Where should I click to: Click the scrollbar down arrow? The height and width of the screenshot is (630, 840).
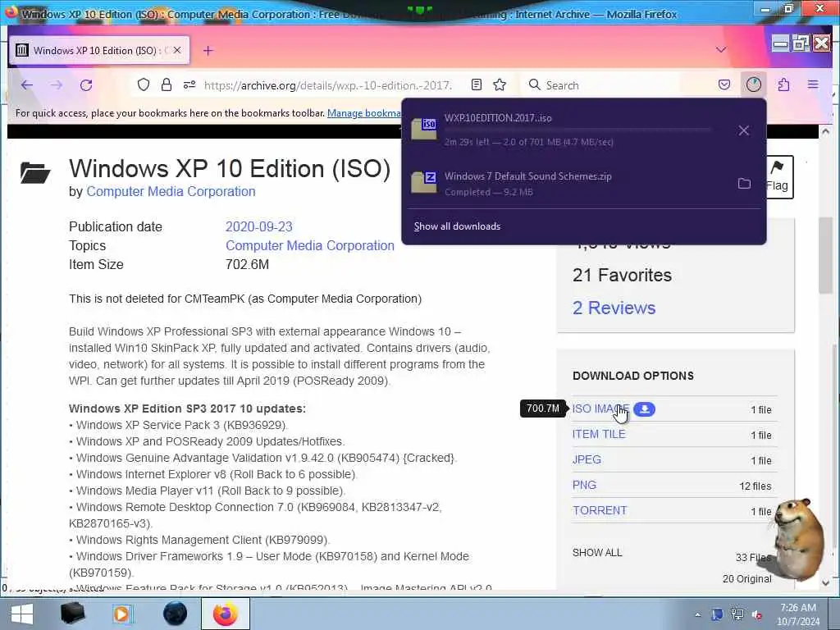[825, 582]
